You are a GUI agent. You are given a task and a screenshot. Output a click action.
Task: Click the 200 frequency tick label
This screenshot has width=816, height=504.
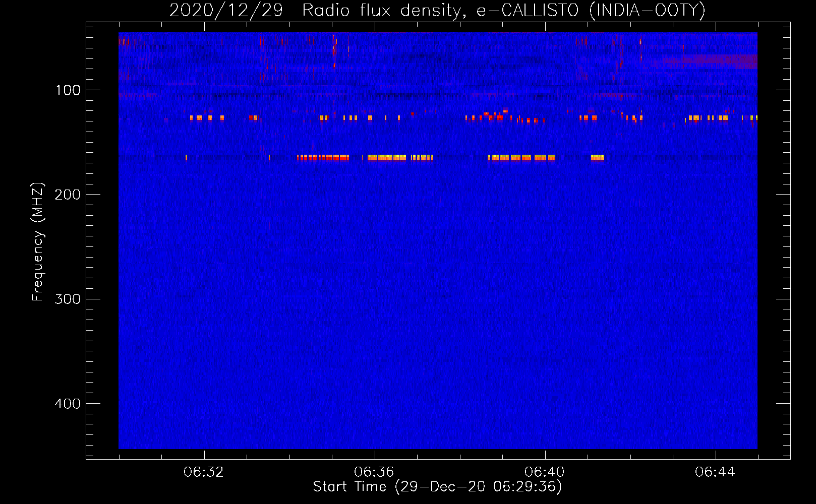pos(68,195)
